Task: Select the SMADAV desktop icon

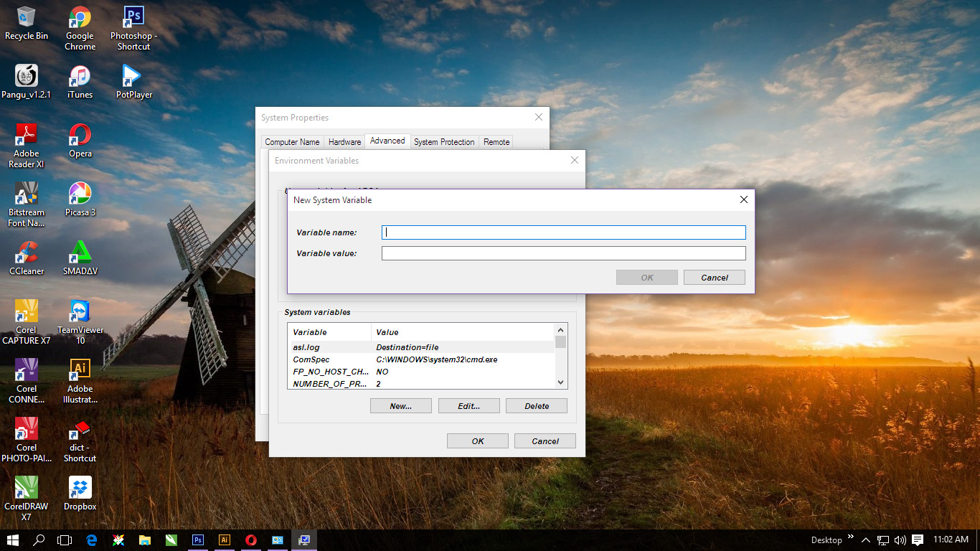Action: click(x=80, y=258)
